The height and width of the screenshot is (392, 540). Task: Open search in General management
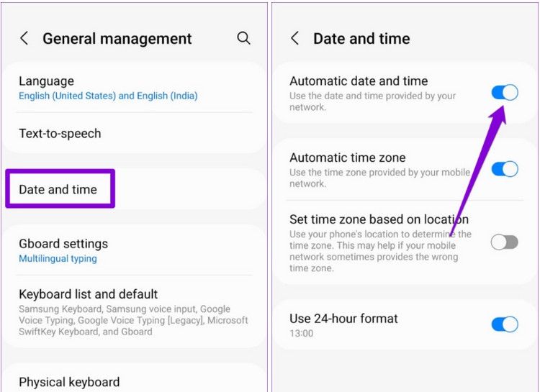pos(243,38)
